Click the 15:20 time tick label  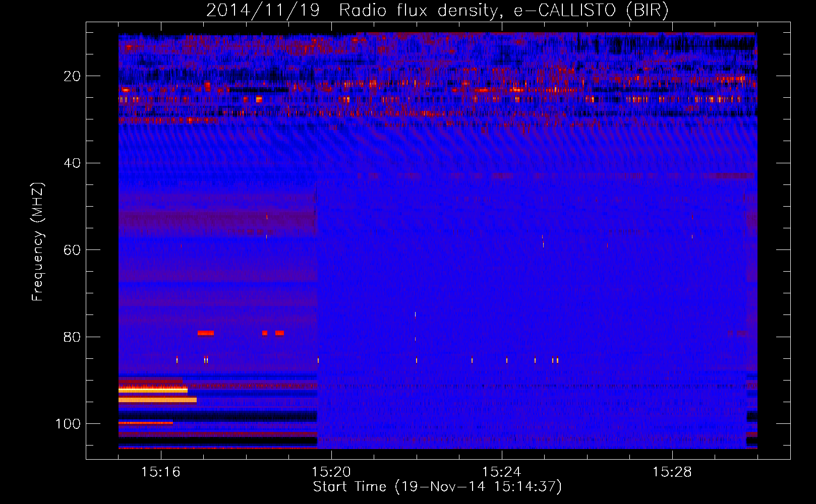tap(331, 472)
